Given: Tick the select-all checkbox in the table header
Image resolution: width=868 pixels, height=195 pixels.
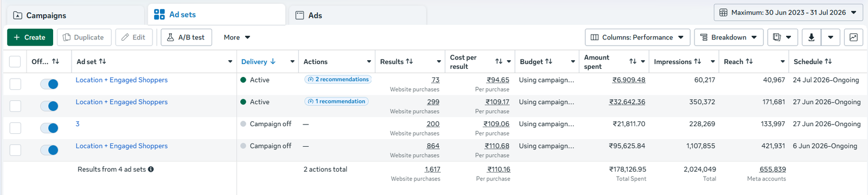Looking at the screenshot, I should coord(15,62).
